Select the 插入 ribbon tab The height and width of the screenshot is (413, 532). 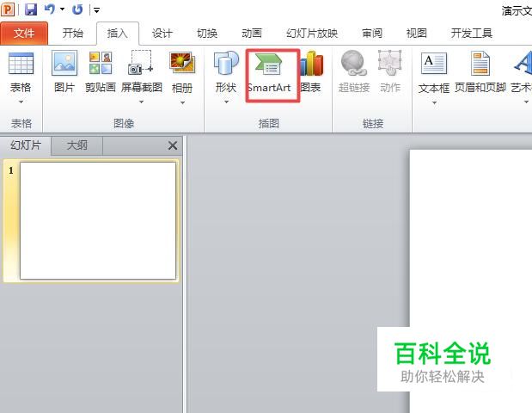[x=118, y=34]
